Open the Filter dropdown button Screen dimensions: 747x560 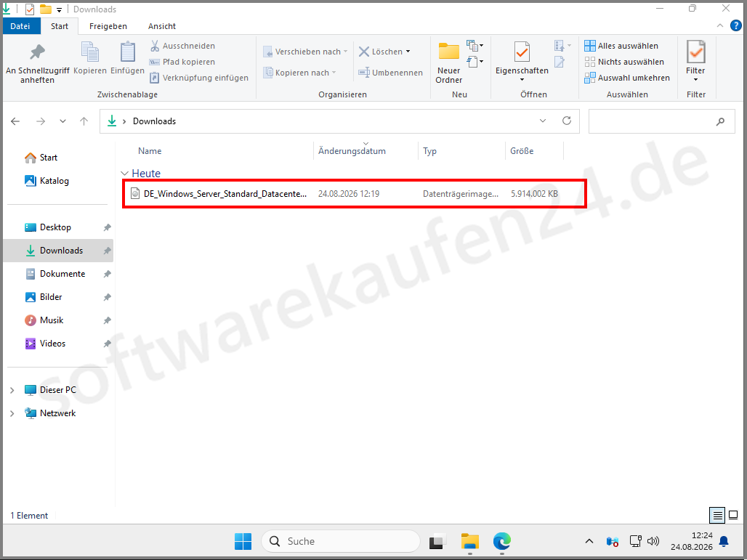(695, 62)
